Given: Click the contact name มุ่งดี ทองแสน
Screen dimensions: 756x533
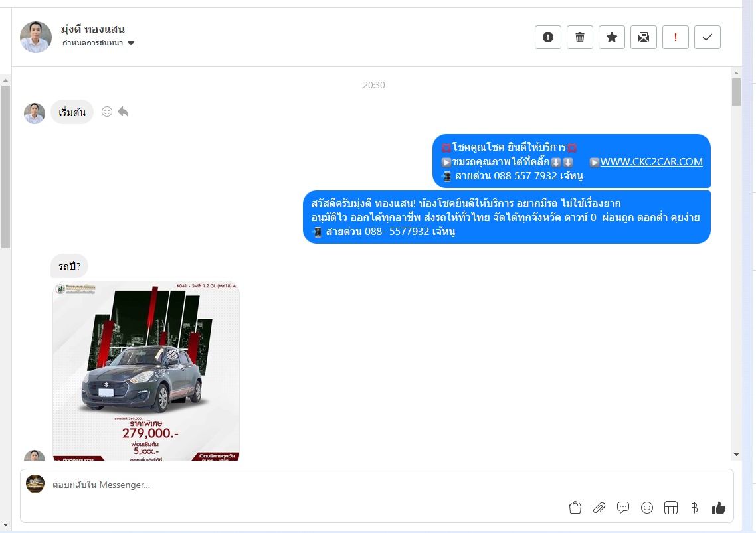Looking at the screenshot, I should (92, 29).
